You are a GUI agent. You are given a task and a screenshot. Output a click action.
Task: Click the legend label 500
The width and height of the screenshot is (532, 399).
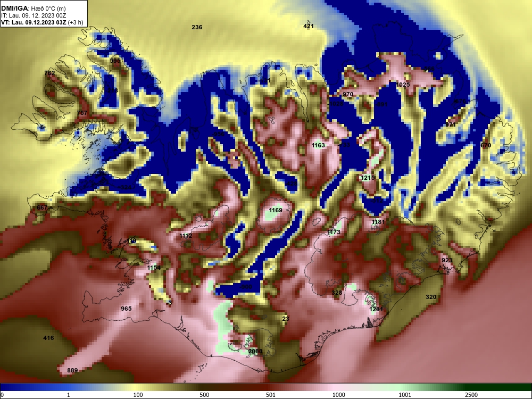(204, 395)
